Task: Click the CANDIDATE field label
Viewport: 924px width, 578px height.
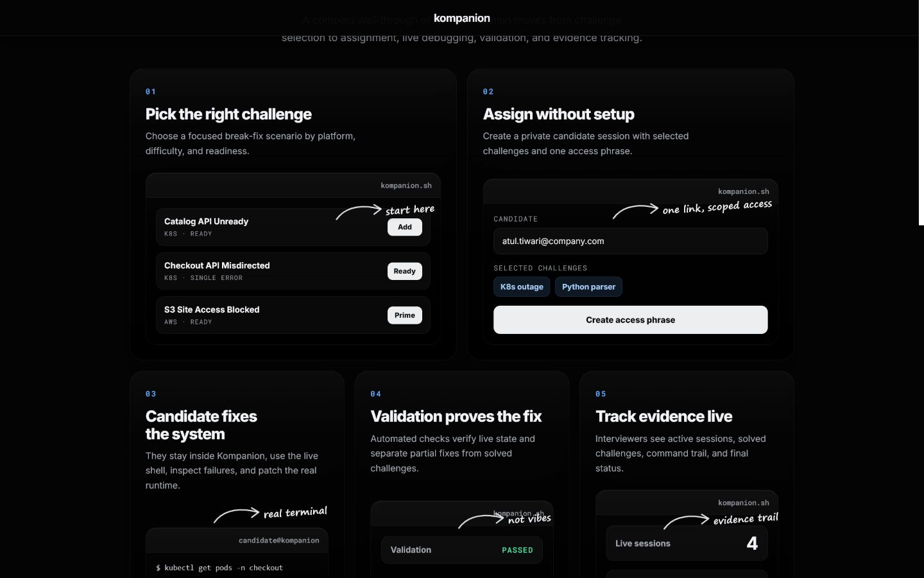Action: (x=515, y=219)
